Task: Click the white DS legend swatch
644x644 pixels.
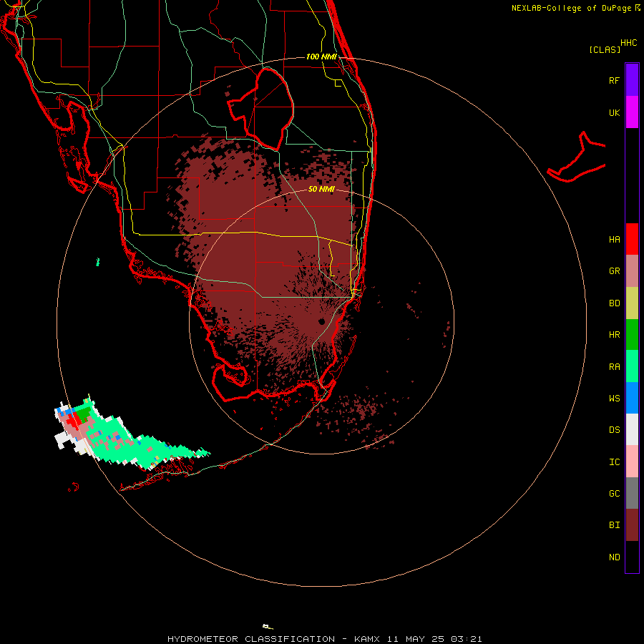Action: click(x=632, y=429)
